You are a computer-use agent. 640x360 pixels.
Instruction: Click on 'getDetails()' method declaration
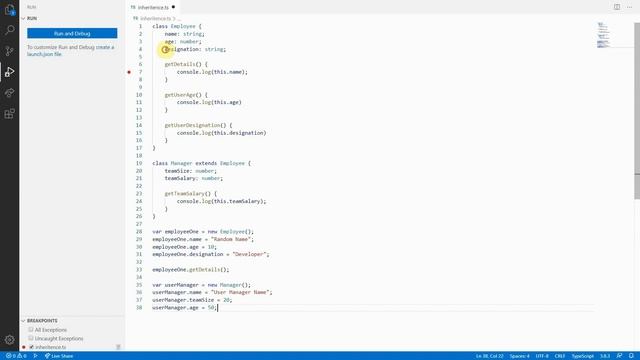186,64
